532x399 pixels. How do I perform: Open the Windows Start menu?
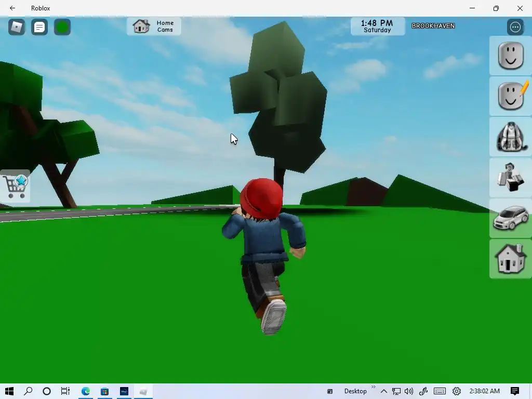coord(9,391)
